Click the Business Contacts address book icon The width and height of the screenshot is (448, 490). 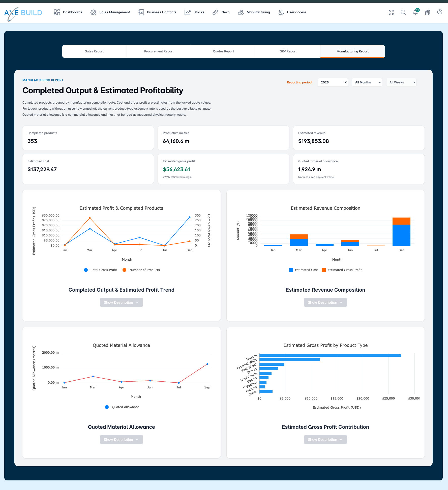[141, 12]
